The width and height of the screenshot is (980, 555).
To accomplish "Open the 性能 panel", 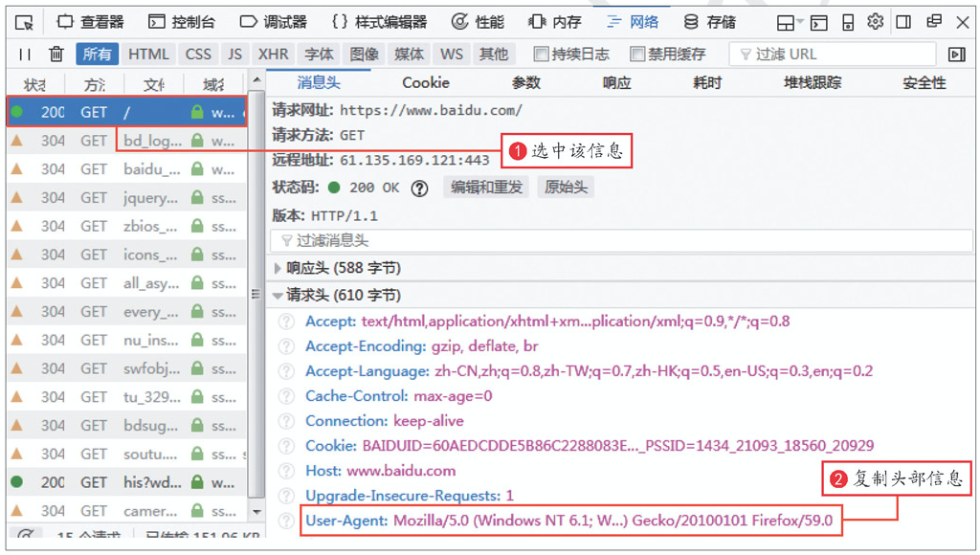I will [x=479, y=23].
